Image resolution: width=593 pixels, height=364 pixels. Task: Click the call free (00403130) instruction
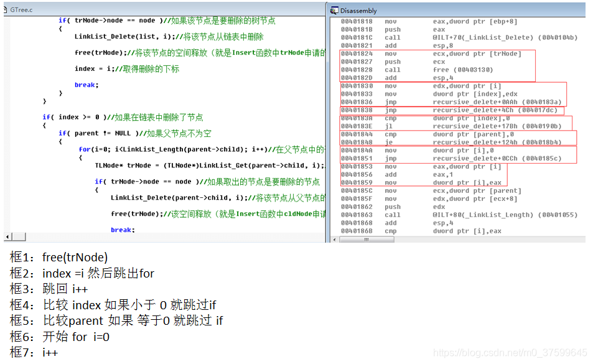[438, 70]
